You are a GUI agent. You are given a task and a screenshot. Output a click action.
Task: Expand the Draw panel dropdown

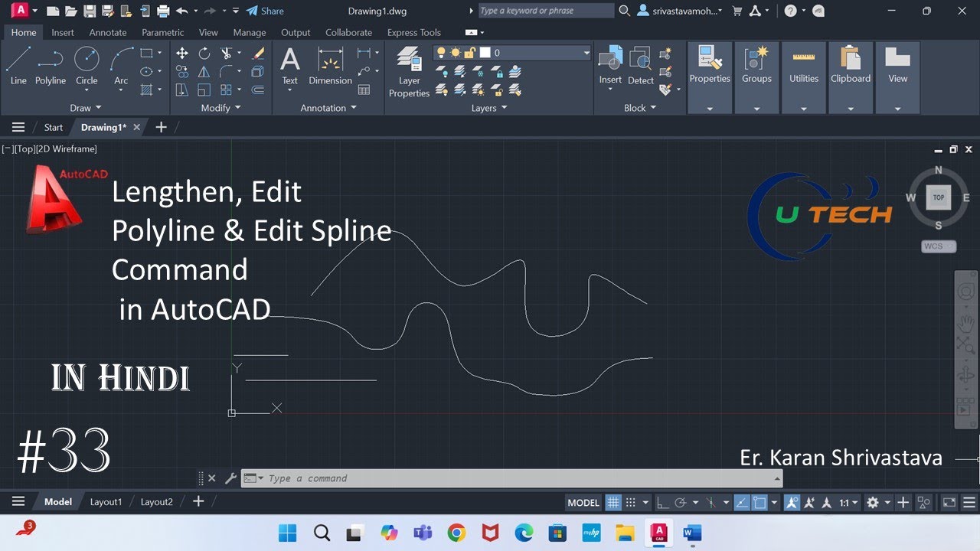click(x=86, y=108)
